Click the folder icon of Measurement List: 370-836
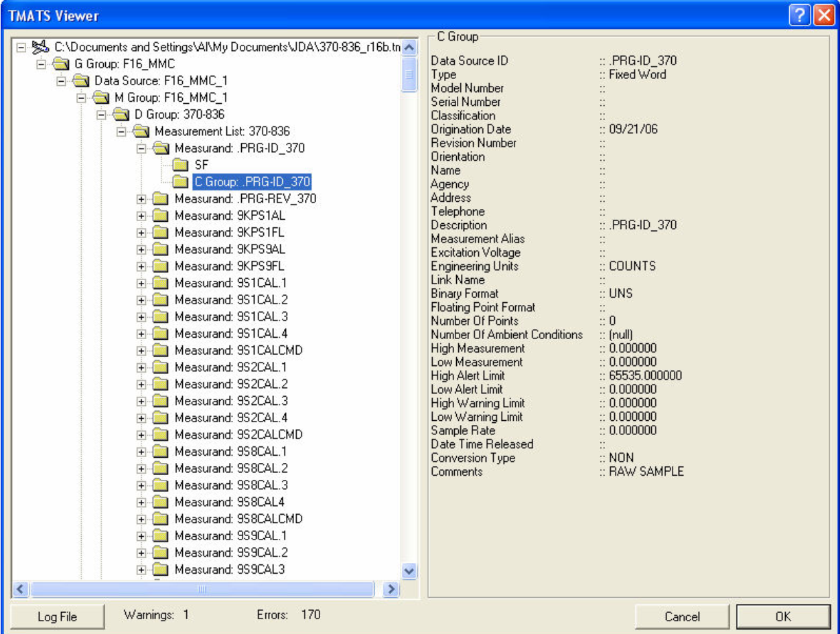840x634 pixels. click(x=141, y=131)
